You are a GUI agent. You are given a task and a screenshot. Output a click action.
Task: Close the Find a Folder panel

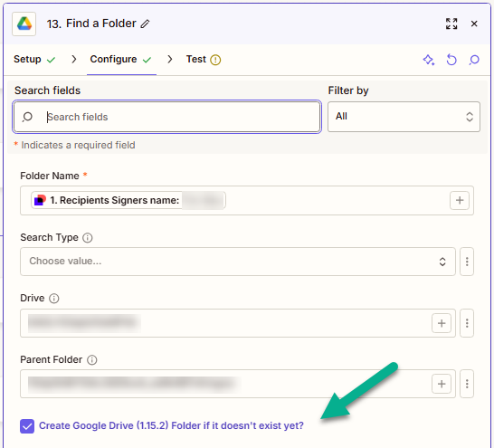pos(474,24)
